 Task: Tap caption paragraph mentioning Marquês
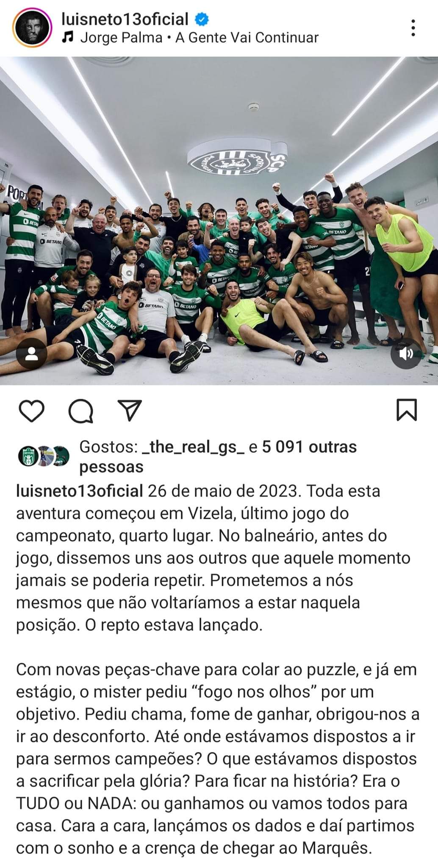[218, 759]
